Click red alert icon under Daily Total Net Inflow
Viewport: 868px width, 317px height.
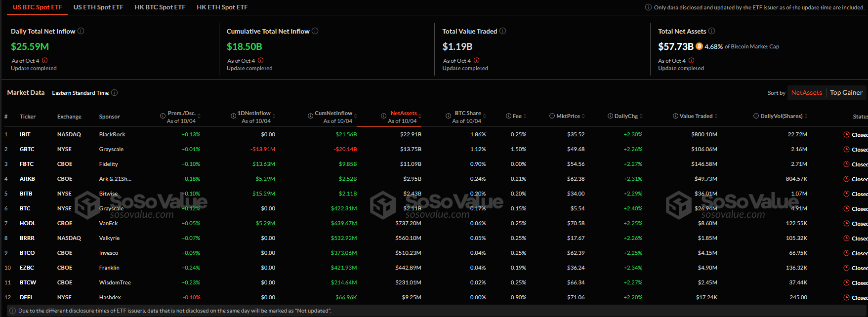point(45,61)
